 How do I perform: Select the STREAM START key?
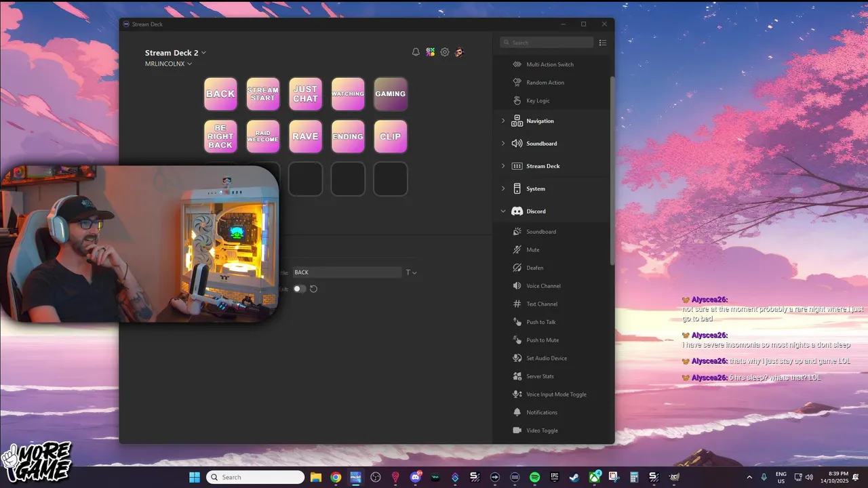click(x=263, y=94)
